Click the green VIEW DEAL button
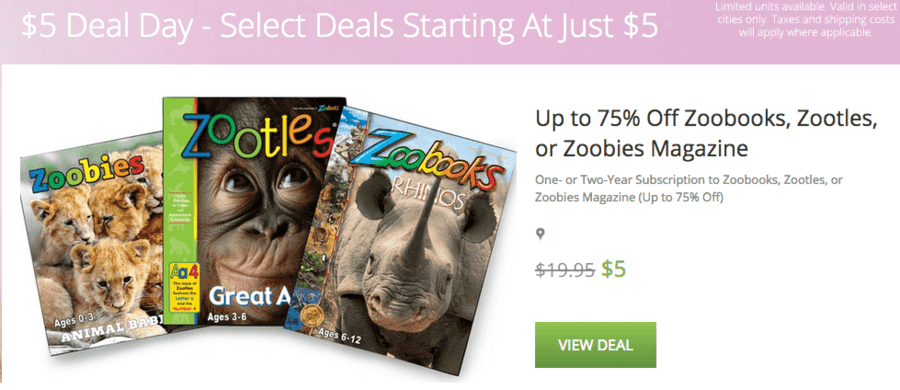 tap(595, 345)
